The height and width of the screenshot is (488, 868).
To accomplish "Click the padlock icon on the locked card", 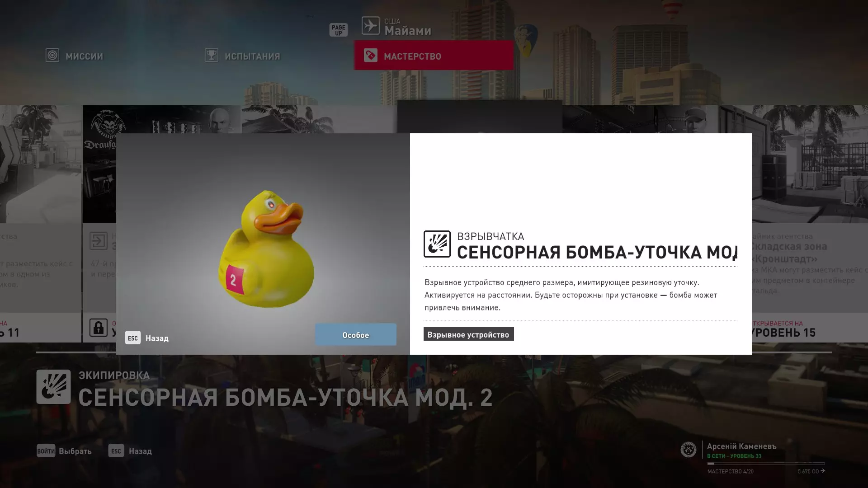I will [x=98, y=328].
